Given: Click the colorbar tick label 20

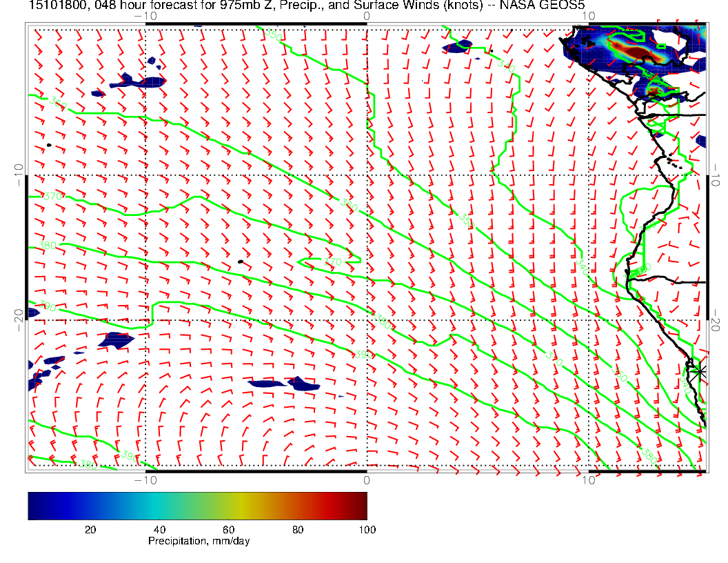Looking at the screenshot, I should [90, 529].
